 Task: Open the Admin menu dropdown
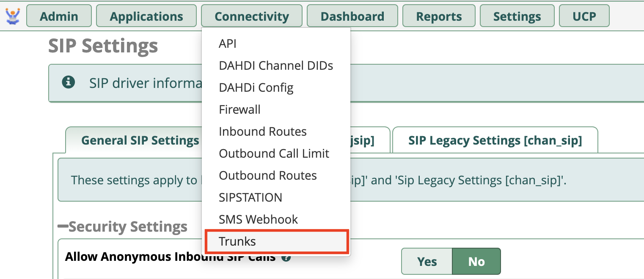[59, 16]
